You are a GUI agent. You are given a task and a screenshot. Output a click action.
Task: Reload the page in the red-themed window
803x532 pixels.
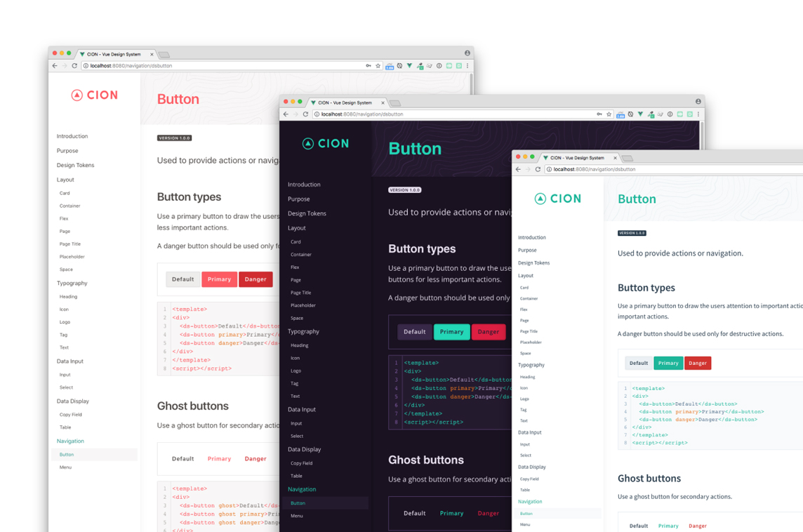tap(74, 65)
